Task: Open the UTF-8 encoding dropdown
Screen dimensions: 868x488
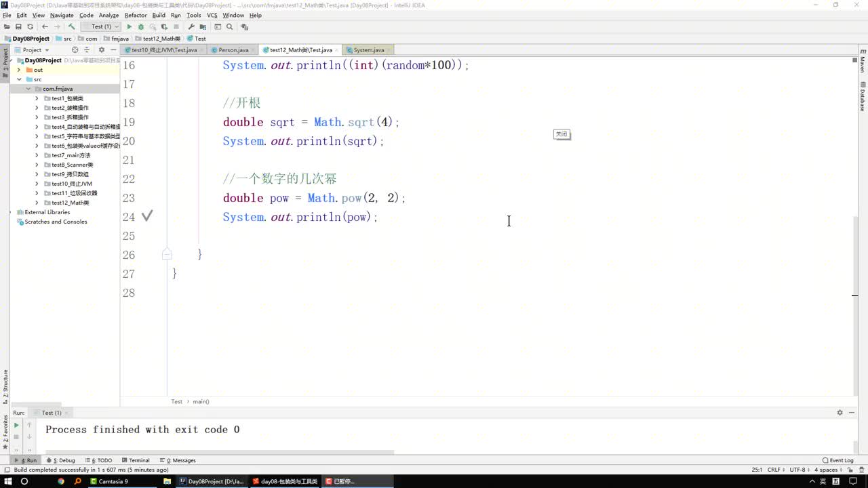Action: (x=800, y=470)
